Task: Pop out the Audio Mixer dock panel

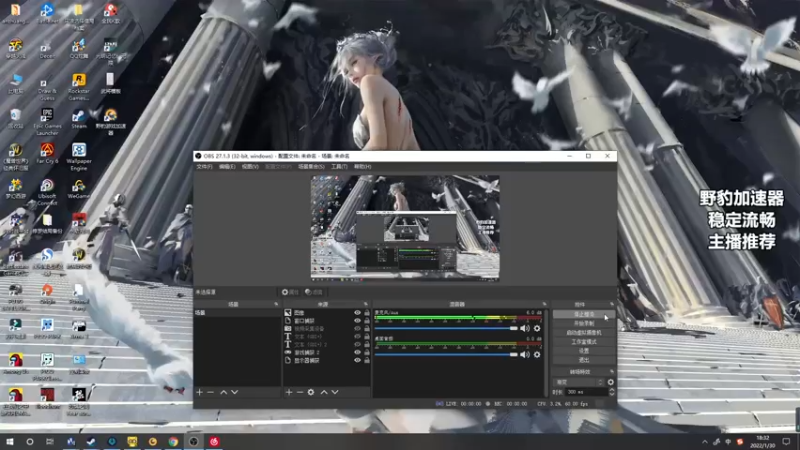Action: [x=544, y=304]
